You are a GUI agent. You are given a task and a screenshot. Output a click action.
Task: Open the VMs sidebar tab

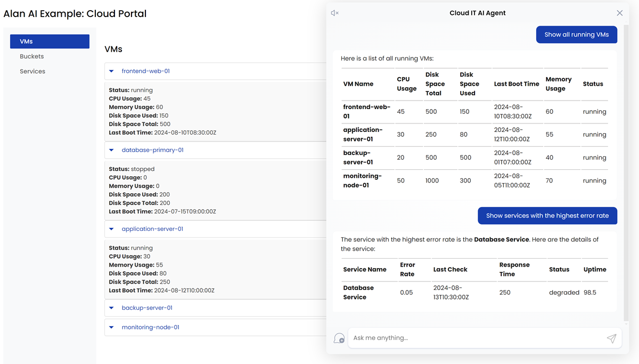[x=50, y=42]
